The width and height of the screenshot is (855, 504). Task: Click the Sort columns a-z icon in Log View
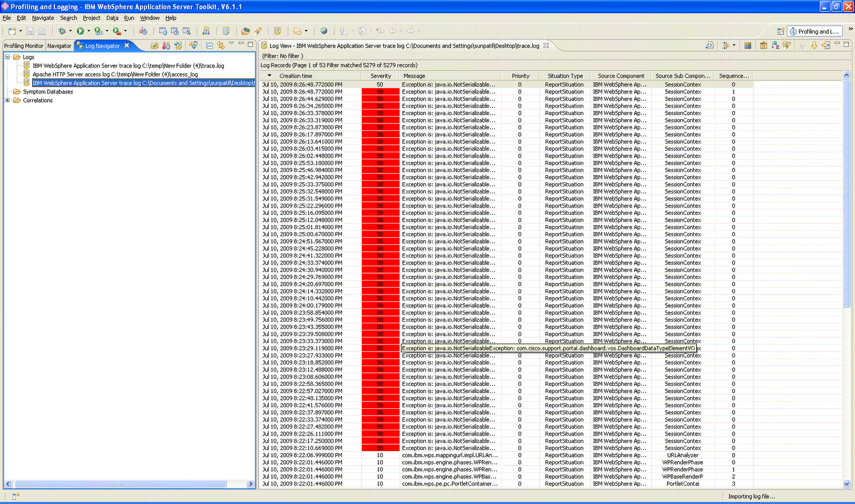tap(775, 45)
